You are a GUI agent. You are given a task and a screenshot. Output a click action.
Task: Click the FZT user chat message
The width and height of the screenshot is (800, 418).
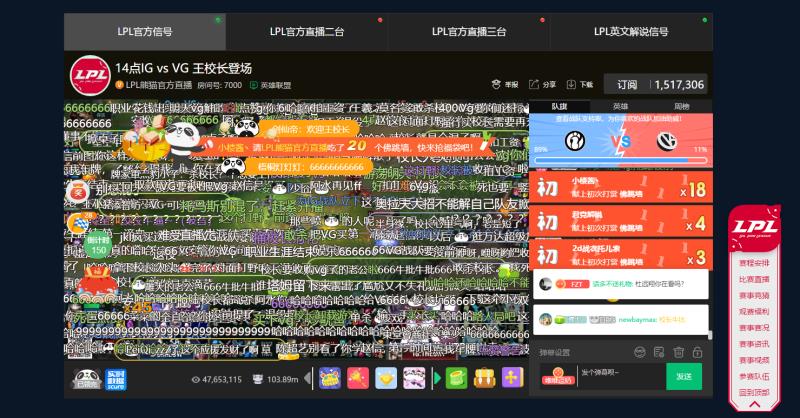(620, 284)
